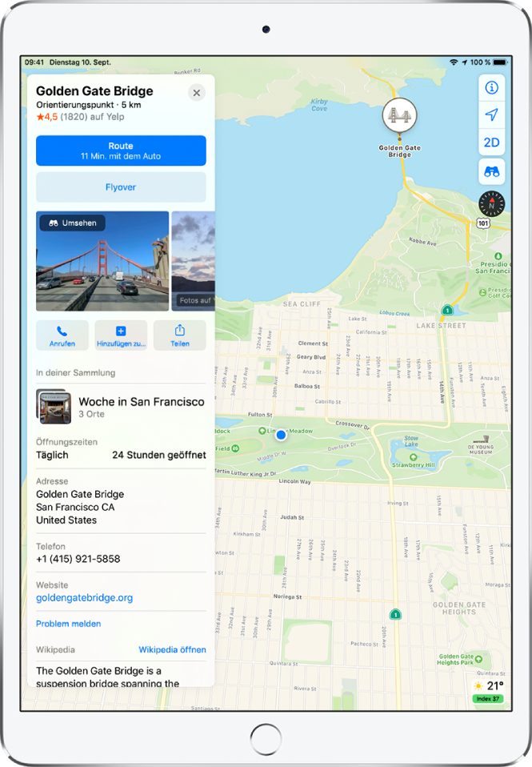Tap the Wi-Fi icon in status bar
The height and width of the screenshot is (767, 532).
tap(454, 62)
